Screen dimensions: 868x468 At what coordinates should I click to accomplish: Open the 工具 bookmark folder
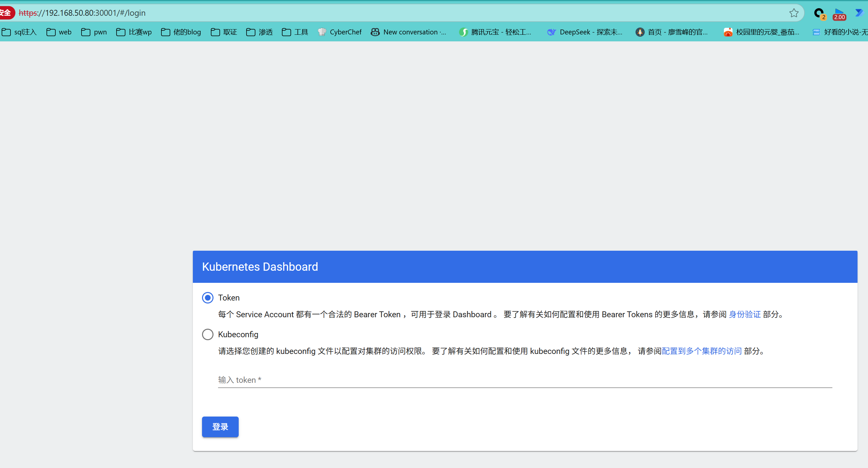click(295, 32)
